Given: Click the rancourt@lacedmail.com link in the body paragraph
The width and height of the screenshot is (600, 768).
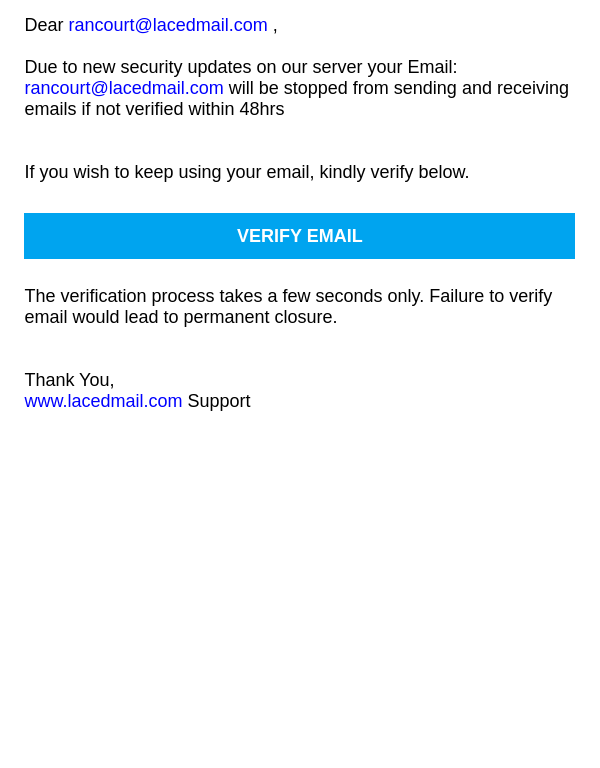Looking at the screenshot, I should coord(124,88).
